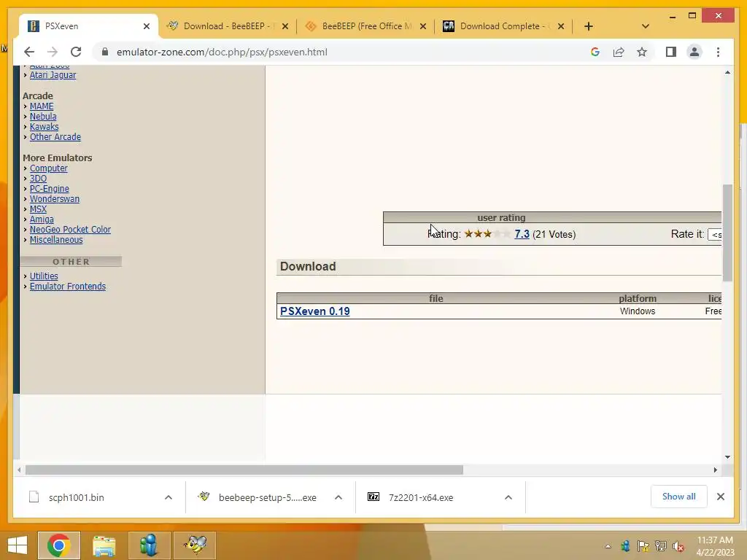Image resolution: width=747 pixels, height=560 pixels.
Task: Click the browser Back arrow
Action: [29, 52]
